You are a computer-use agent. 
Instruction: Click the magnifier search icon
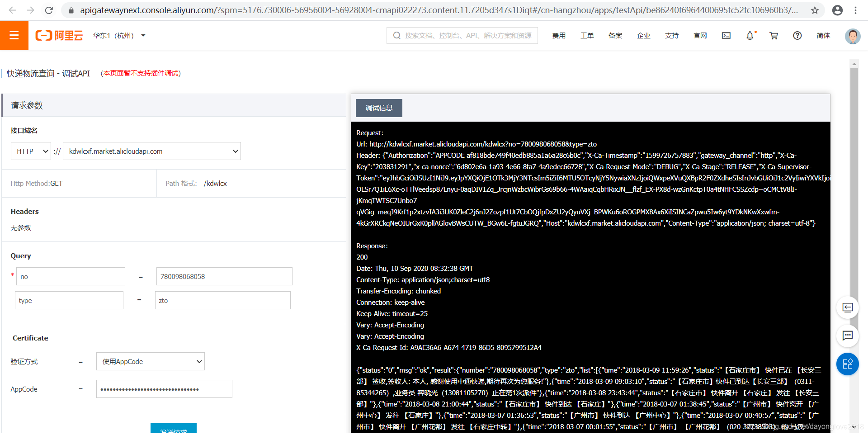[396, 35]
